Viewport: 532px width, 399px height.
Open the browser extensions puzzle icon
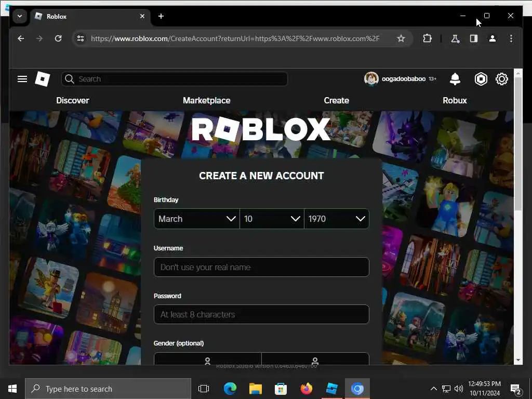[427, 38]
